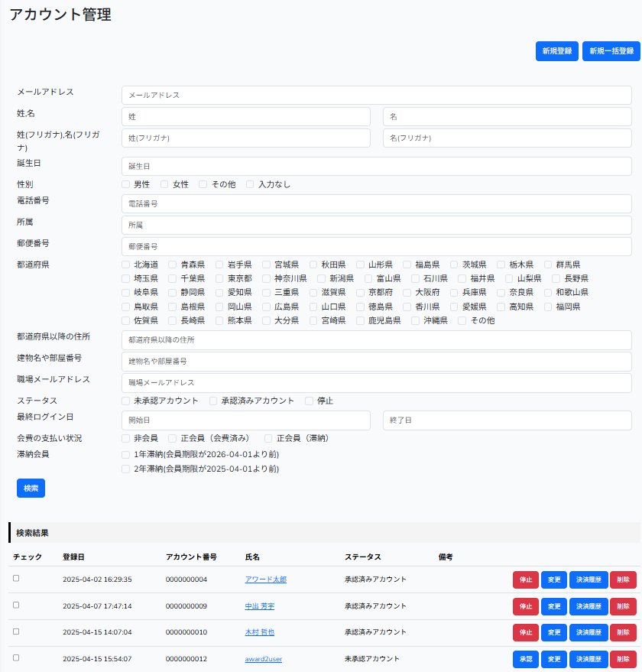This screenshot has width=642, height=672.
Task: Click the 誕生日 date field
Action: 376,167
